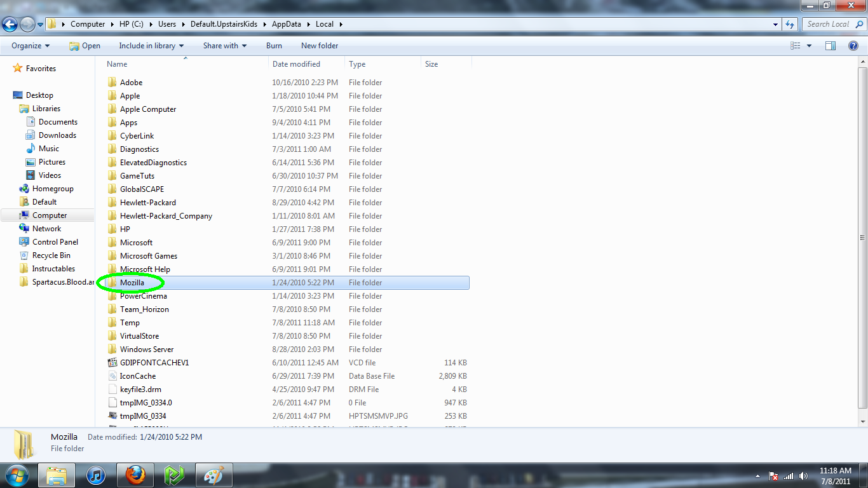Click the Users breadcrumb in address bar

(167, 24)
